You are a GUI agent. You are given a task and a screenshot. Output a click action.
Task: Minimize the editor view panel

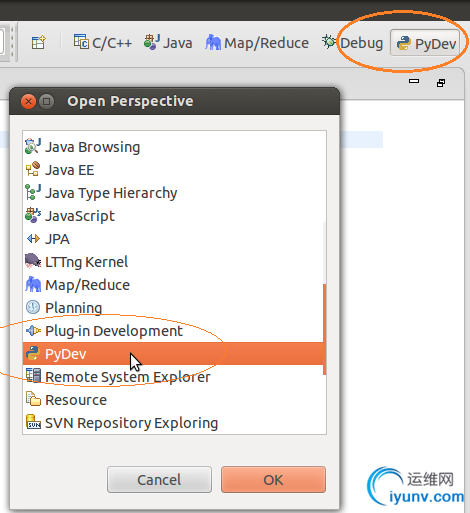[414, 81]
